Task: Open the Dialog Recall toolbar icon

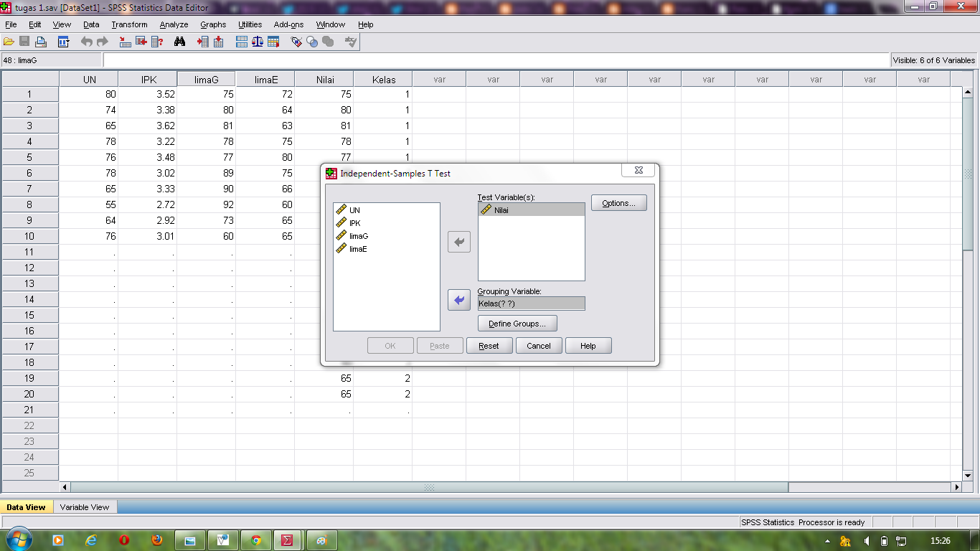Action: click(x=63, y=41)
